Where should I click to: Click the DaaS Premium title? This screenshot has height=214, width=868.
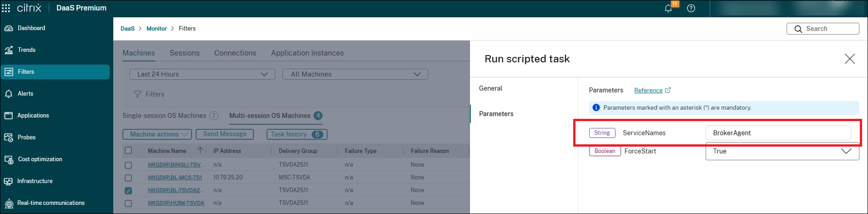click(81, 8)
